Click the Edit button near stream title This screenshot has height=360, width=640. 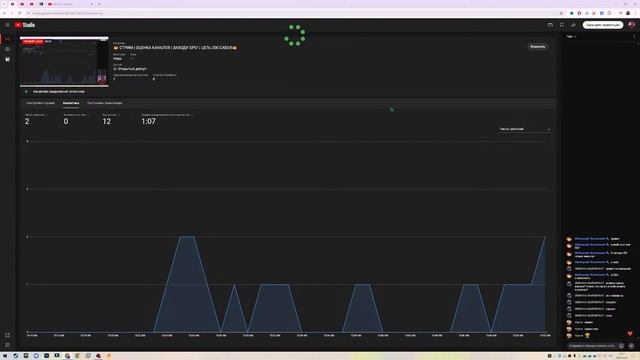pyautogui.click(x=538, y=47)
